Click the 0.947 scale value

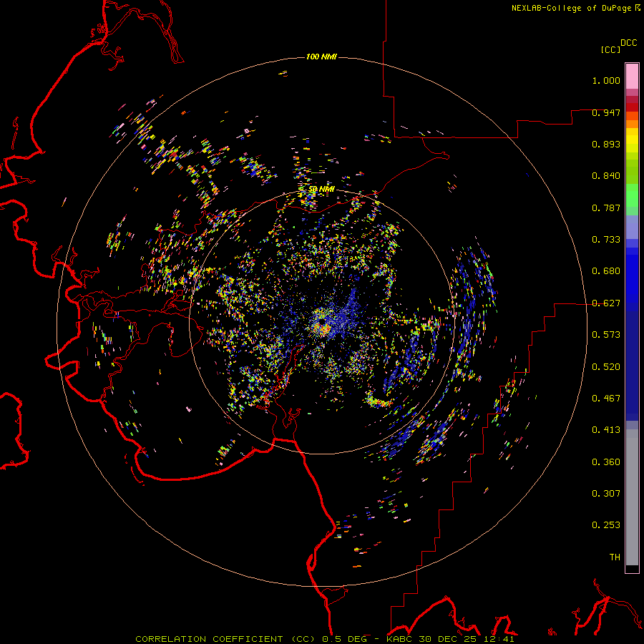click(x=606, y=112)
